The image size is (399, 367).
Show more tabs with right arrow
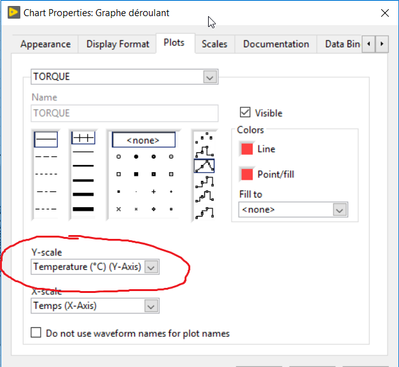point(382,44)
